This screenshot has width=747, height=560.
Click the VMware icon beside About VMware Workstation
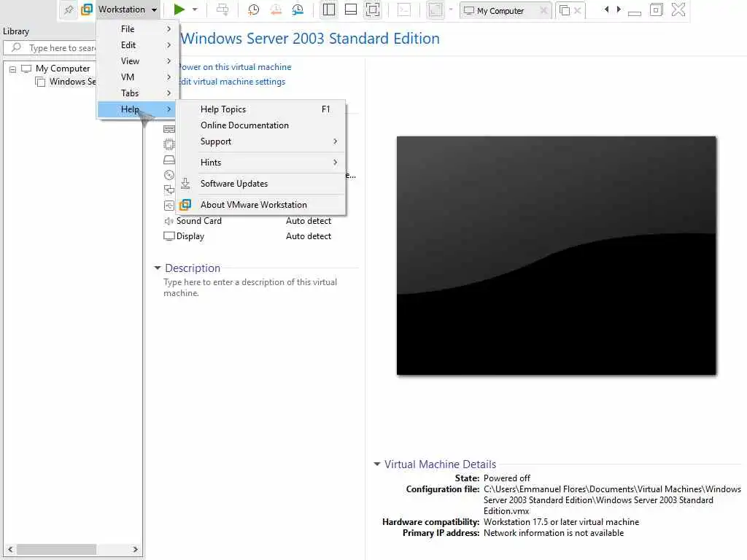(x=185, y=205)
